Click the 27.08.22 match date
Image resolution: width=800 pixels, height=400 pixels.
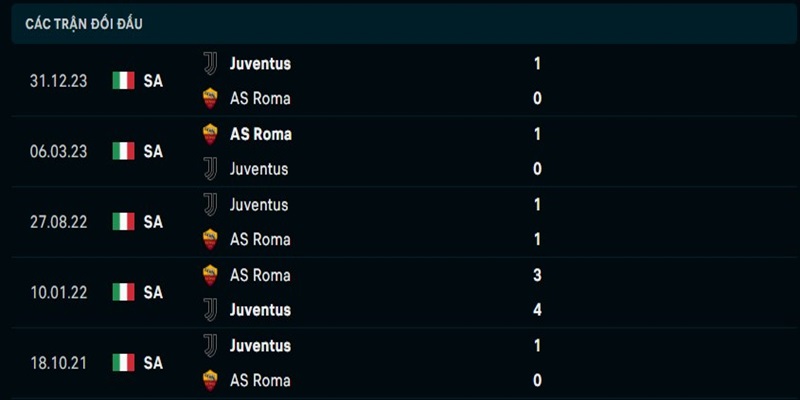click(x=59, y=221)
